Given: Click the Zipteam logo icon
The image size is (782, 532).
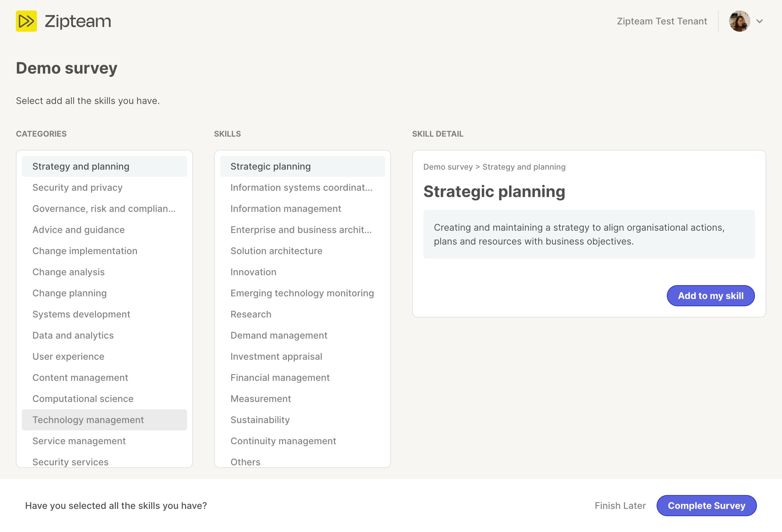Looking at the screenshot, I should [26, 21].
